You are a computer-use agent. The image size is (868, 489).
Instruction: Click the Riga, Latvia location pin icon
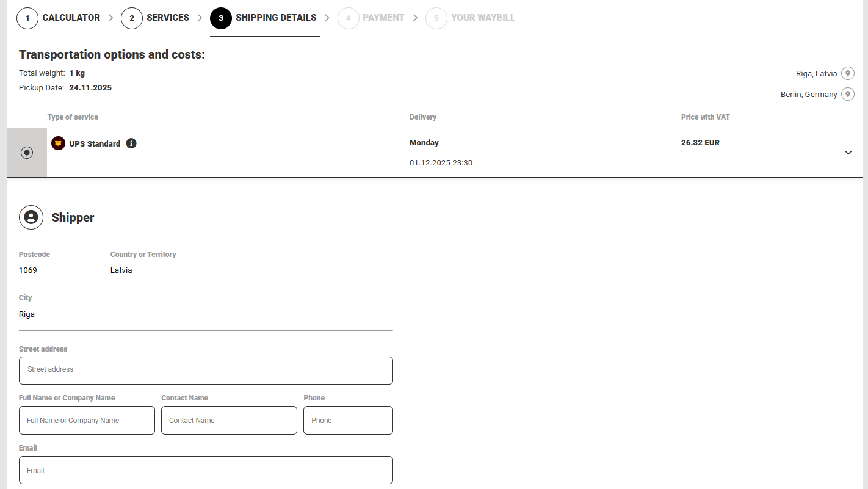[x=847, y=73]
